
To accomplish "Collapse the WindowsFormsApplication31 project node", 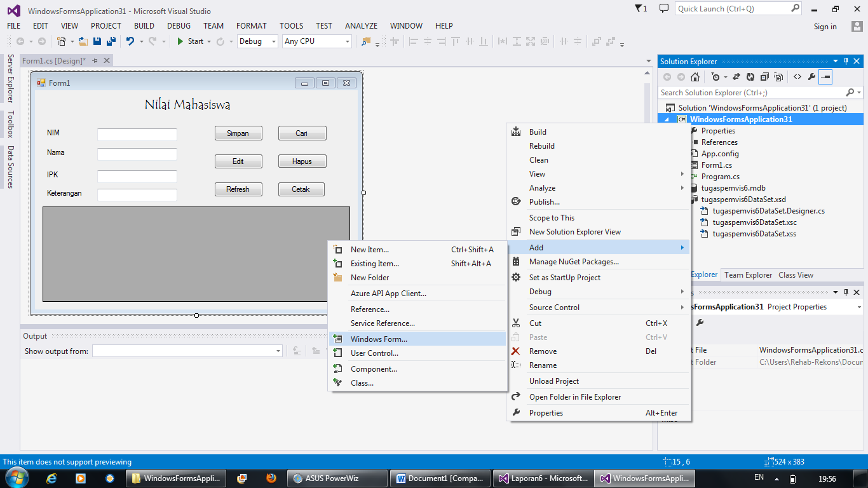I will 665,119.
